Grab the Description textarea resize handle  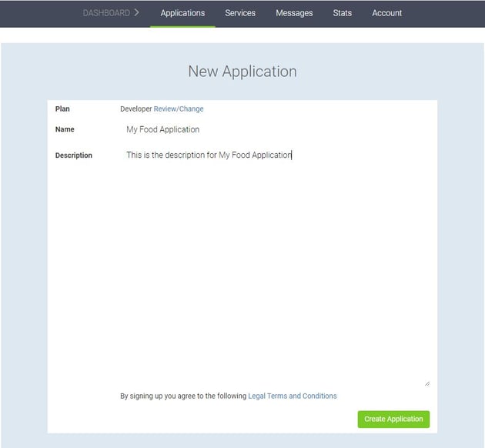pyautogui.click(x=427, y=383)
